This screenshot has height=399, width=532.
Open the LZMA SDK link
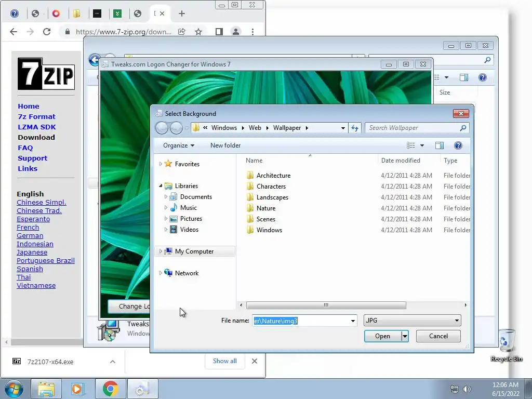[37, 127]
